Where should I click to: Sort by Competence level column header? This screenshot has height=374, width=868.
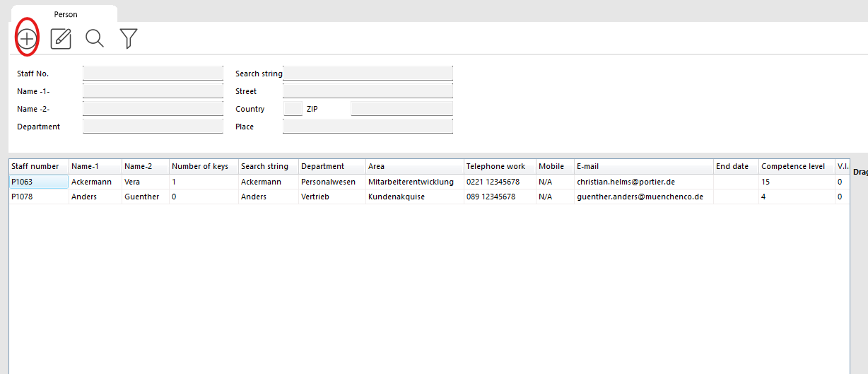797,167
